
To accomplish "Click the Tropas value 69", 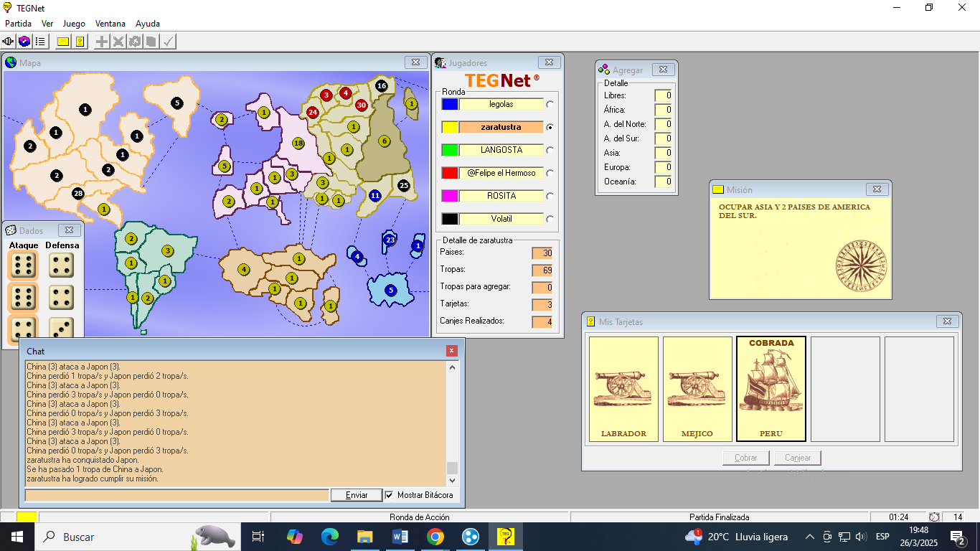I will (x=542, y=270).
